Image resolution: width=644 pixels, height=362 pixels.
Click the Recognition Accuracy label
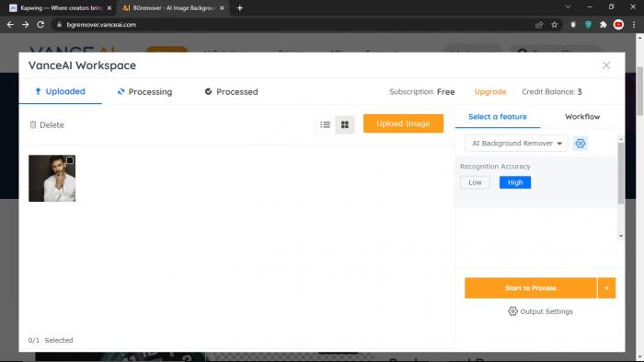[x=495, y=166]
